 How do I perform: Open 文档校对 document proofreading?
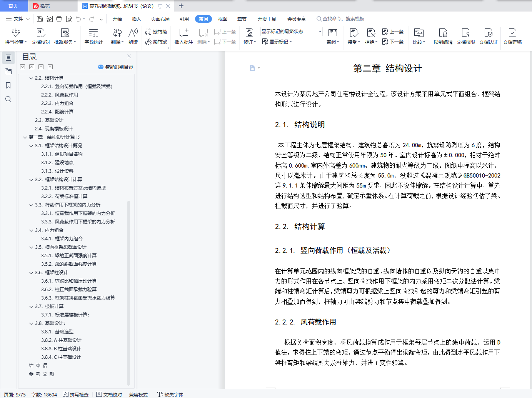pyautogui.click(x=41, y=37)
